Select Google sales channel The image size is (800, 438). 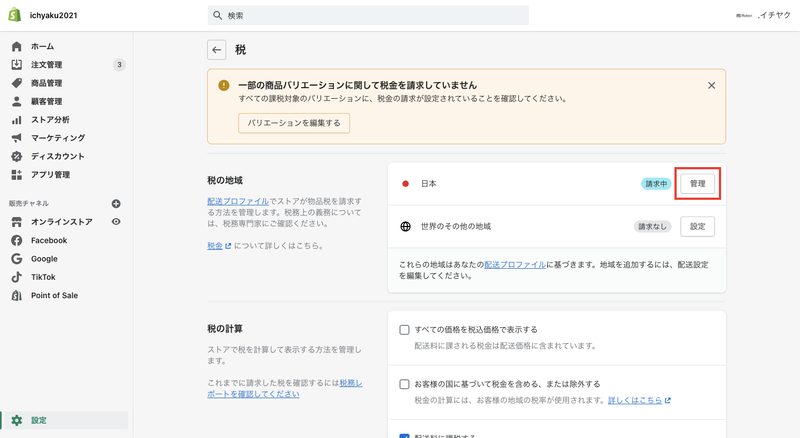point(44,259)
